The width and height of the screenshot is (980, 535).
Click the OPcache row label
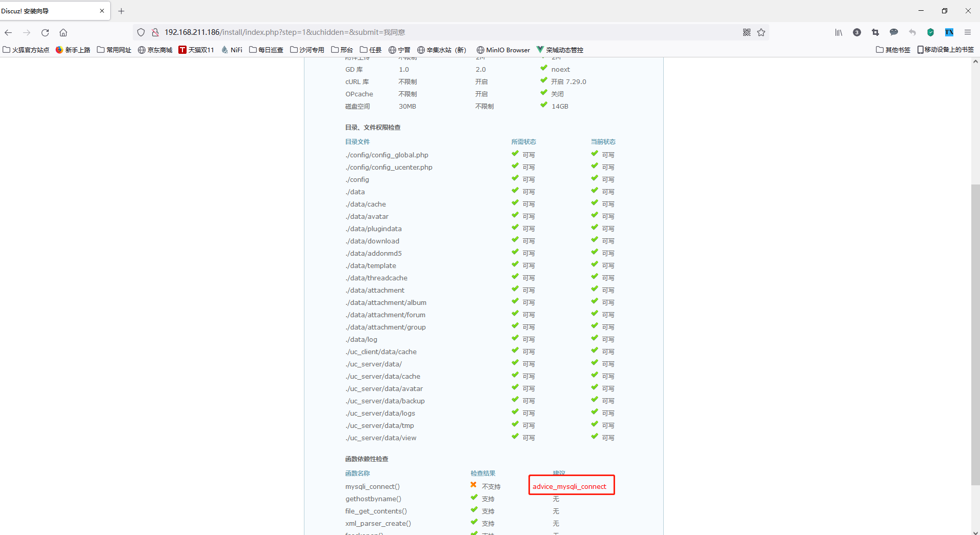359,94
